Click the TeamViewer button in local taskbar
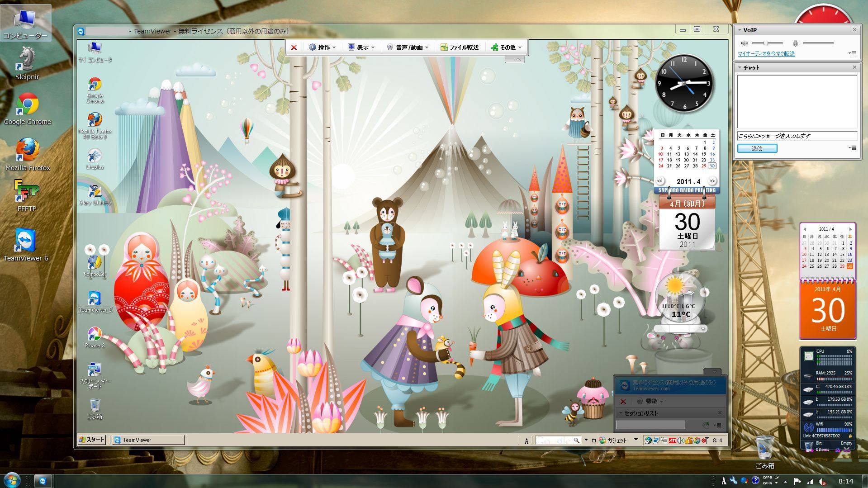The height and width of the screenshot is (488, 868). (43, 481)
